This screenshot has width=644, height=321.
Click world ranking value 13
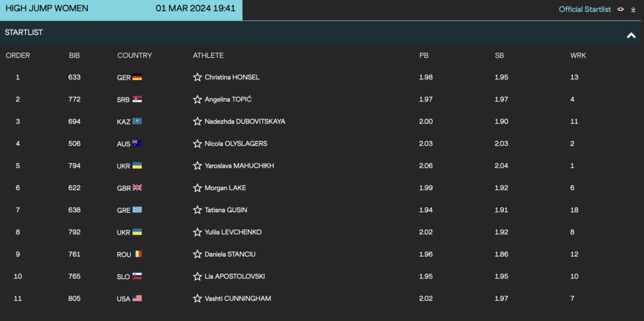(574, 77)
